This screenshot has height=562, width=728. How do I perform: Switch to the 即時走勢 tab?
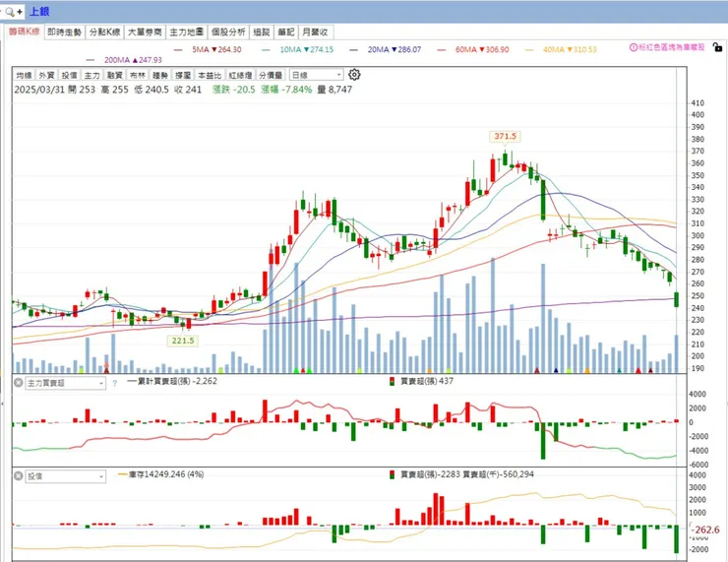65,32
